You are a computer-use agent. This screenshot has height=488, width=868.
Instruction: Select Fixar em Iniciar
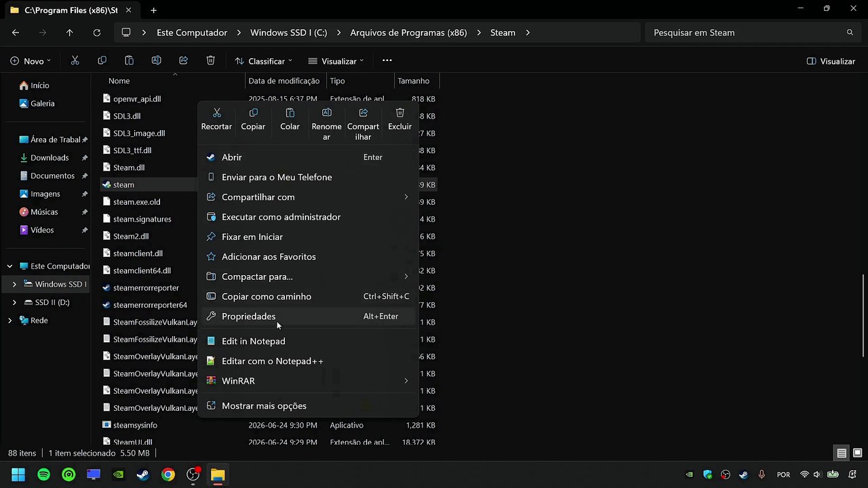click(308, 237)
